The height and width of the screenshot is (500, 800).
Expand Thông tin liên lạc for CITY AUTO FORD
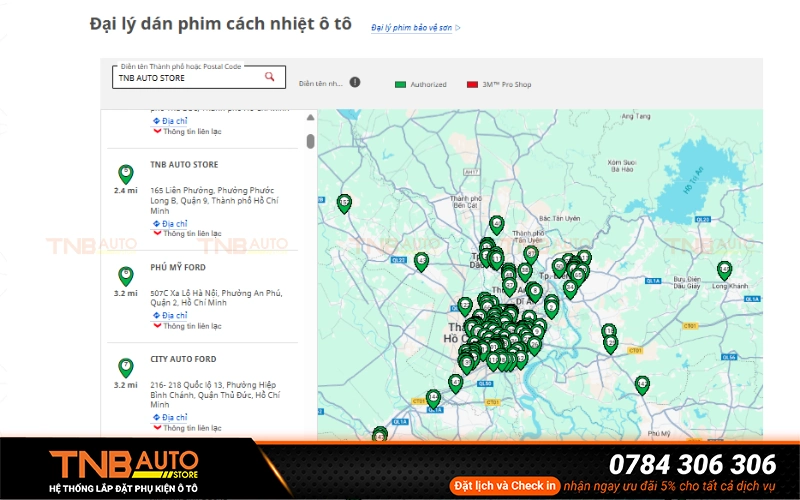[x=192, y=428]
